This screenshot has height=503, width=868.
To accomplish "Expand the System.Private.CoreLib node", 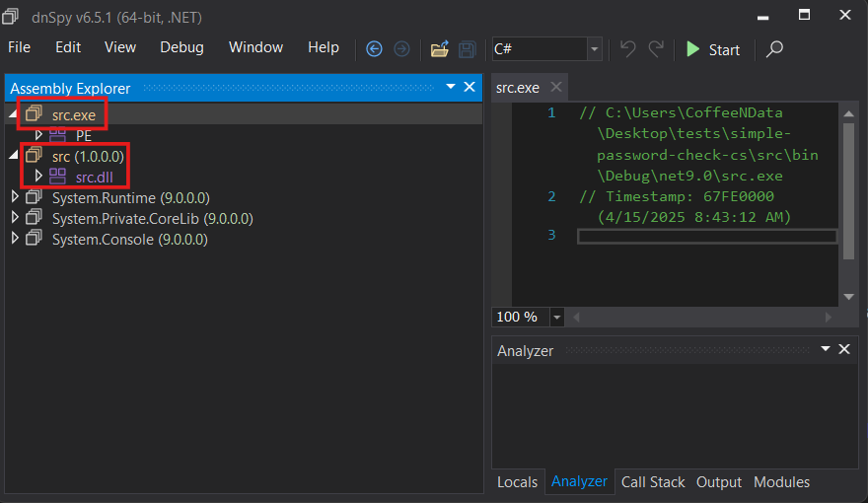I will (x=15, y=217).
